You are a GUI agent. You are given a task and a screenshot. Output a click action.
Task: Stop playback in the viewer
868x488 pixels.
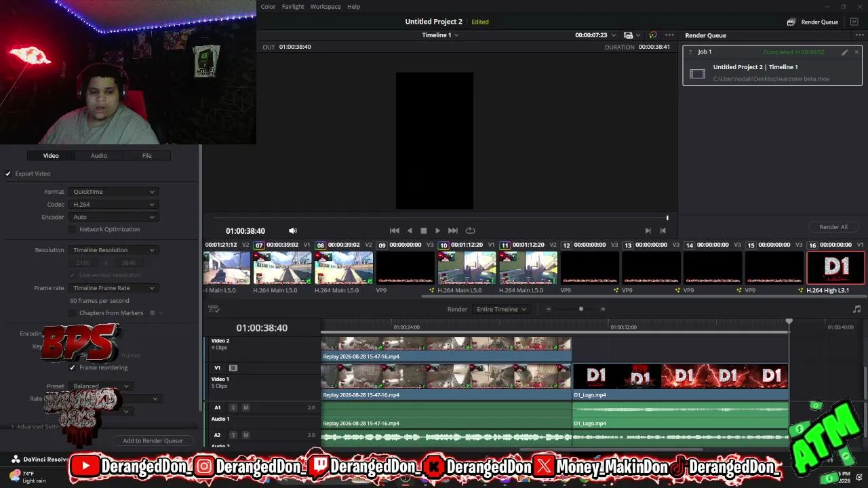(424, 230)
